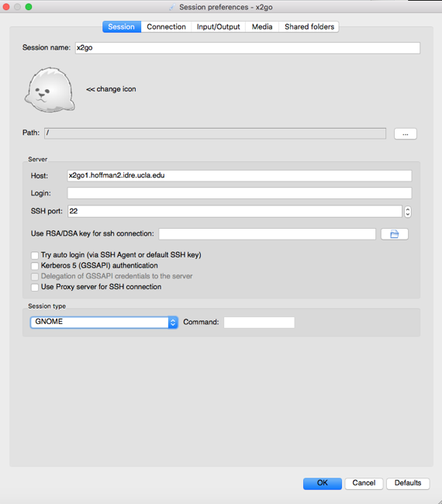Viewport: 442px width, 504px height.
Task: Toggle Kerberos 5 (GSSAPI) authentication checkbox
Action: 35,266
